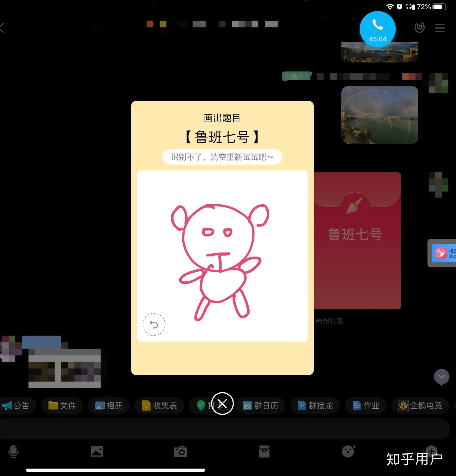The width and height of the screenshot is (456, 476).
Task: Click the message input field
Action: point(225,429)
